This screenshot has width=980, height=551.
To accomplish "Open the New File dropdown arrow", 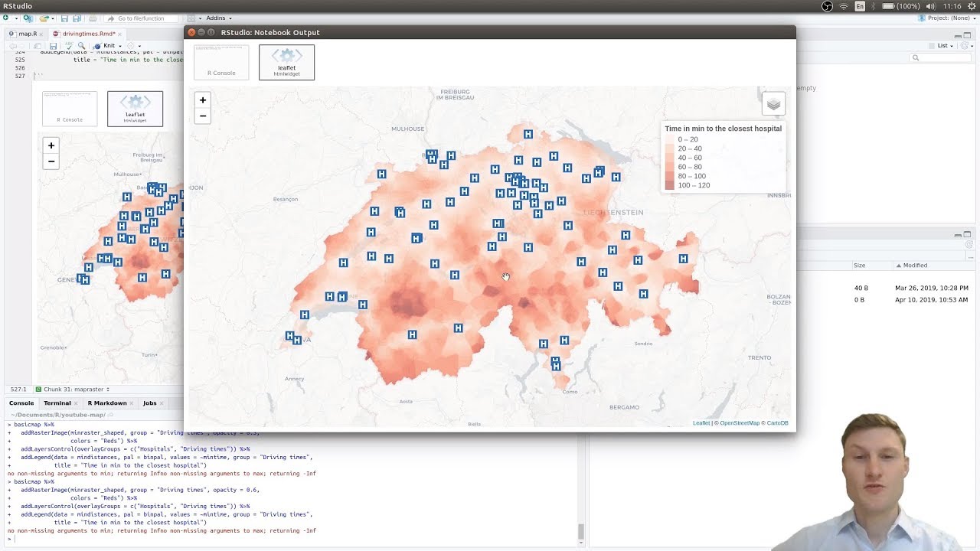I will tap(16, 18).
